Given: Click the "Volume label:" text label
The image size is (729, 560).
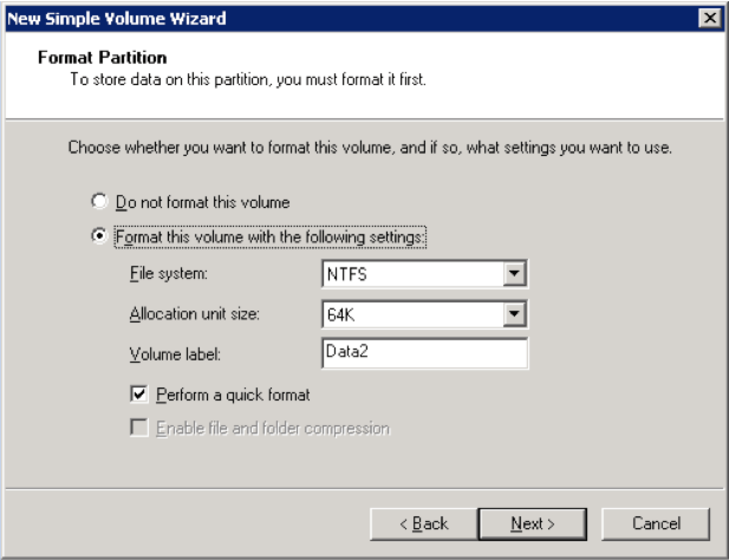Looking at the screenshot, I should [175, 354].
